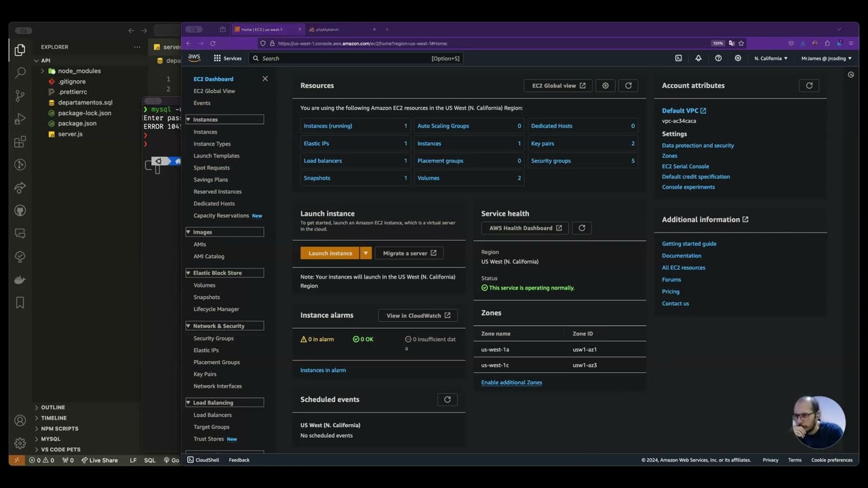Open Extensions icon in VS Code activity bar
Image resolution: width=868 pixels, height=488 pixels.
click(20, 142)
